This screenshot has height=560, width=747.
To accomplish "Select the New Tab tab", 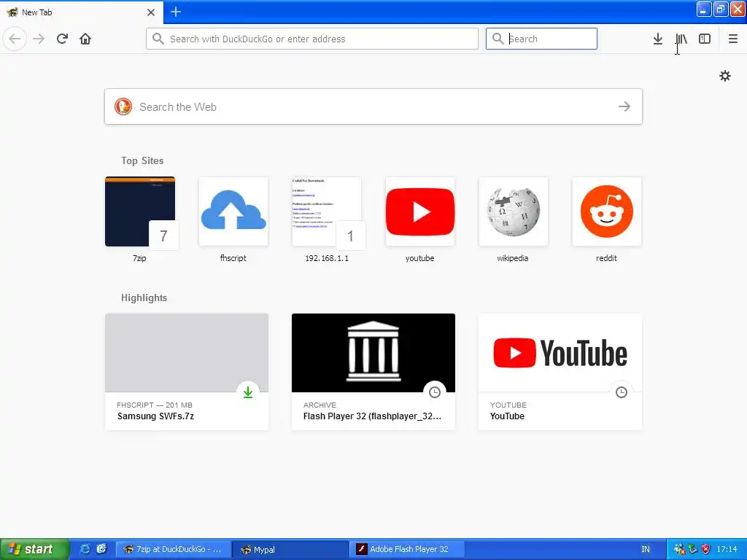I will pyautogui.click(x=81, y=12).
